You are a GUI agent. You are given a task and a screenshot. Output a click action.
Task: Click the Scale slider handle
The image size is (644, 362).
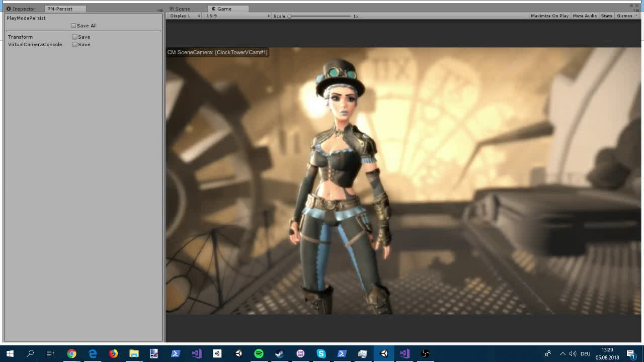[290, 16]
